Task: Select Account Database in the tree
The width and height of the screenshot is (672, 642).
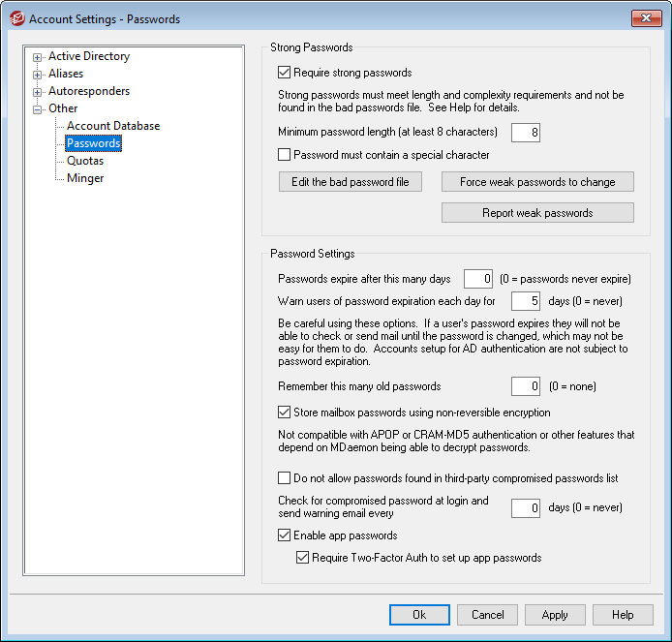Action: [112, 126]
